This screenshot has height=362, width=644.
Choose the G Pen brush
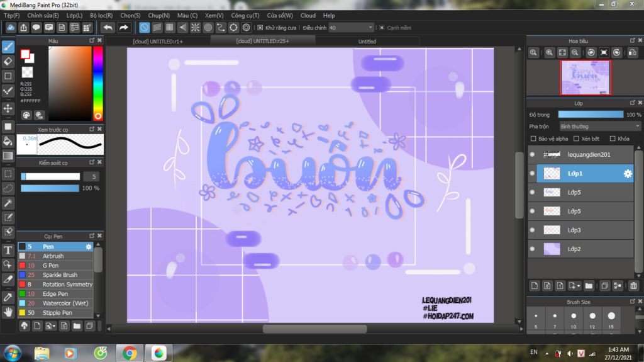coord(55,265)
